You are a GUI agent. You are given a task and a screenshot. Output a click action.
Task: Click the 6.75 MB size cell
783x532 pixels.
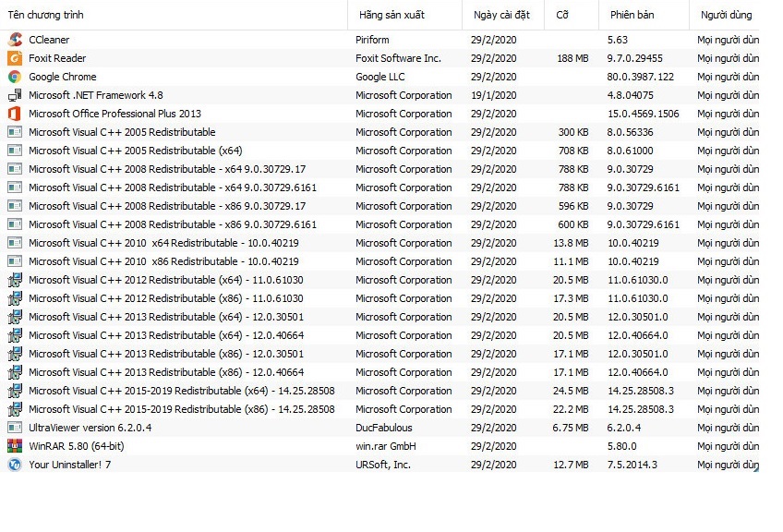point(571,429)
